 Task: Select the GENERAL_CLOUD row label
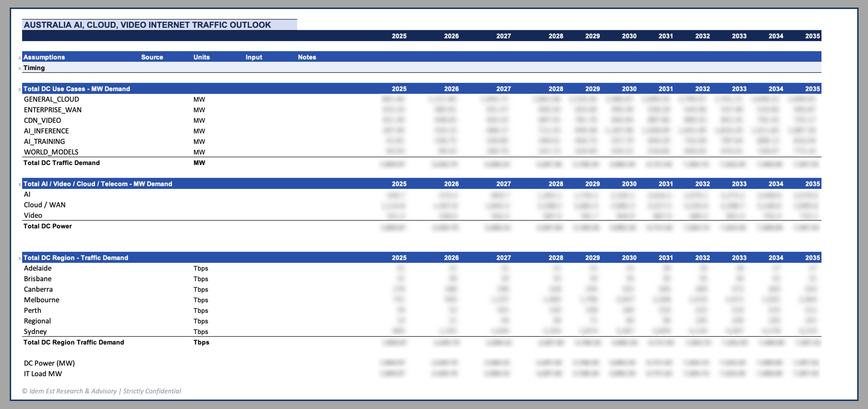[x=51, y=99]
